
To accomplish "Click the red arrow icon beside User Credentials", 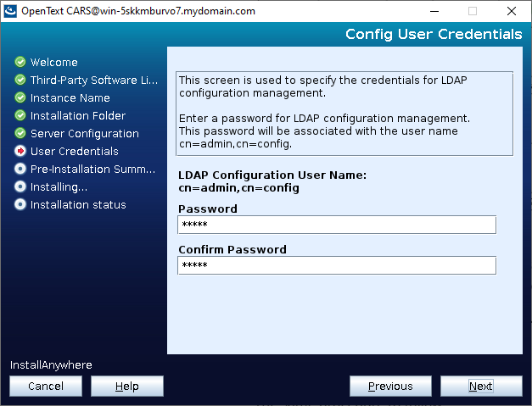I will tap(20, 151).
